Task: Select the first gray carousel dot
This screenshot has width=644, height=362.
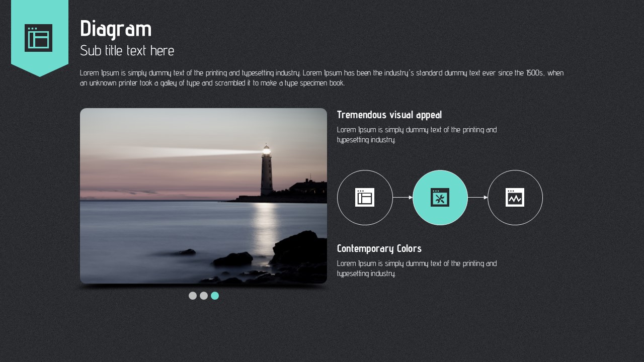Action: [193, 296]
